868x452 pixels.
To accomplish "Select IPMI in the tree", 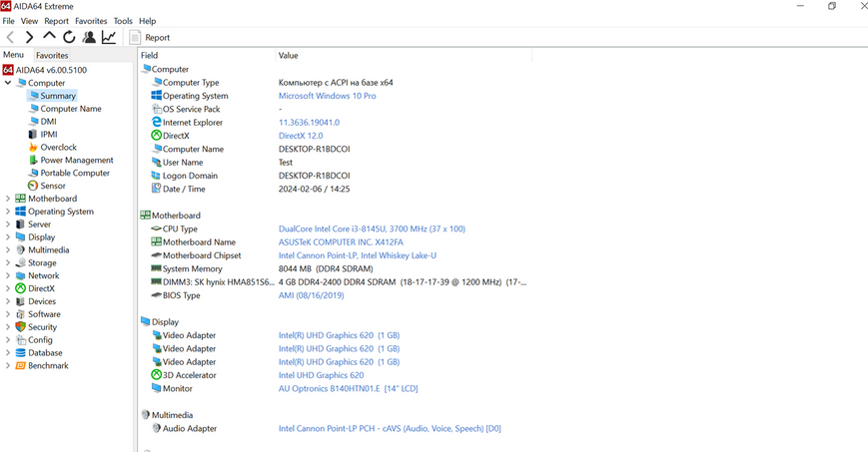I will (x=49, y=135).
